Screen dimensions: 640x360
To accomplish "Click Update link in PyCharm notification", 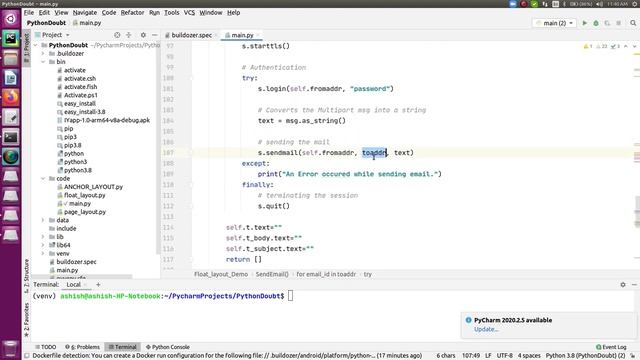I will 486,329.
